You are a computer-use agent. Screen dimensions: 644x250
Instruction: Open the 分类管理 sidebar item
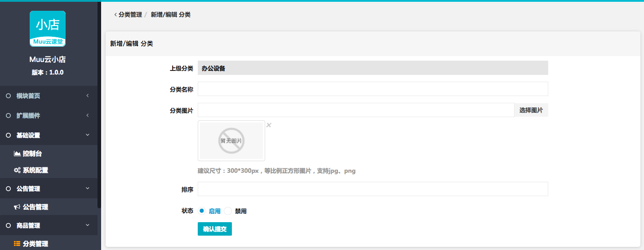coord(49,244)
